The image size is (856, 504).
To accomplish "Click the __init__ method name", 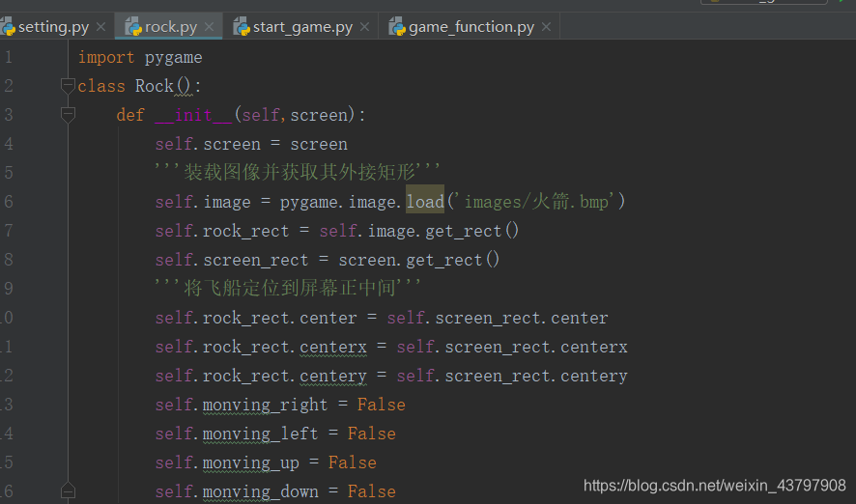I will (x=193, y=115).
